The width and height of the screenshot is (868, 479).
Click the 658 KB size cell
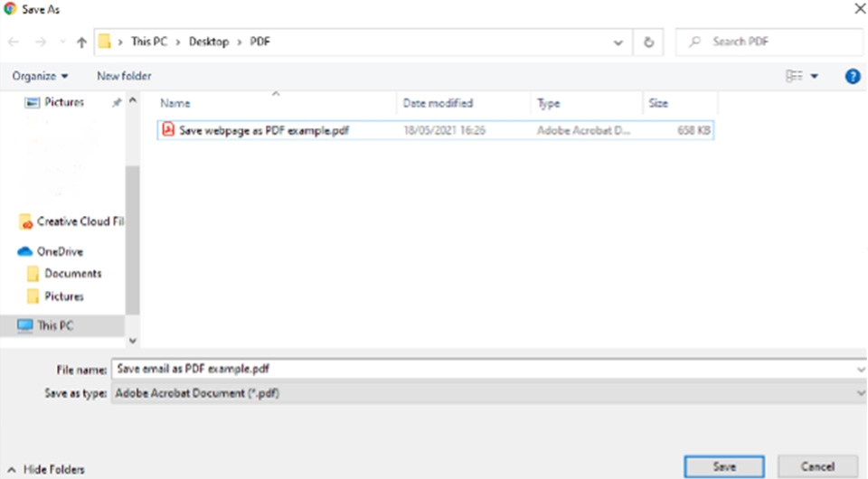pos(693,130)
